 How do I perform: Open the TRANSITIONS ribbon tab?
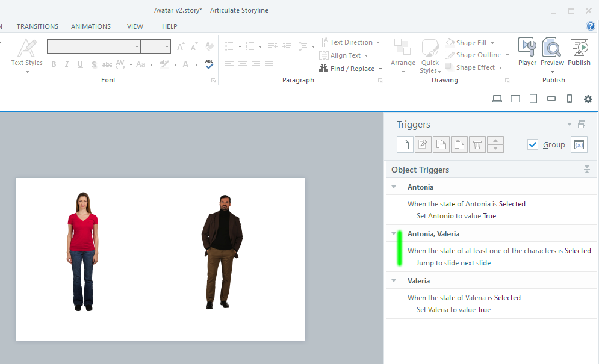37,26
